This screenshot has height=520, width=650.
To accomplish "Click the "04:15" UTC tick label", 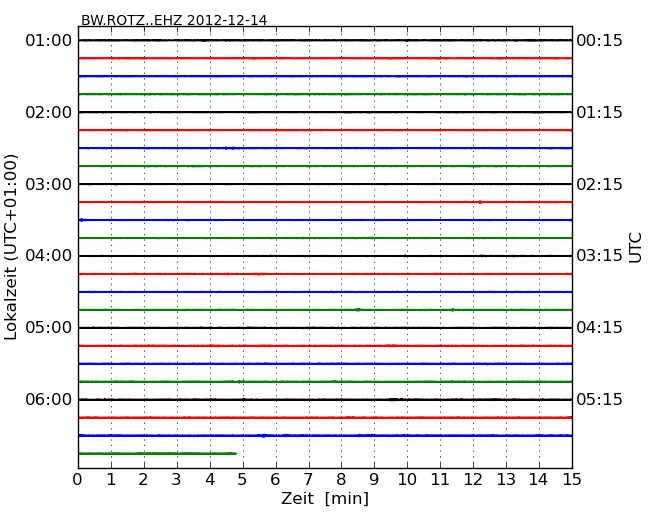I will coord(599,328).
